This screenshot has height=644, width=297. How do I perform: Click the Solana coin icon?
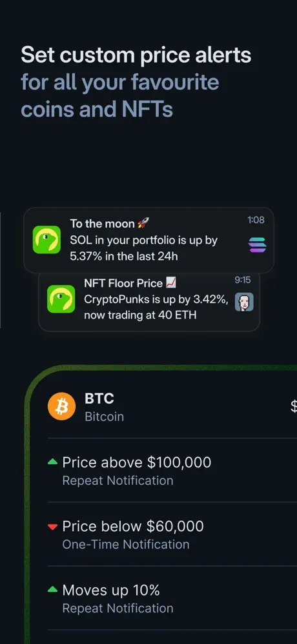(x=258, y=245)
